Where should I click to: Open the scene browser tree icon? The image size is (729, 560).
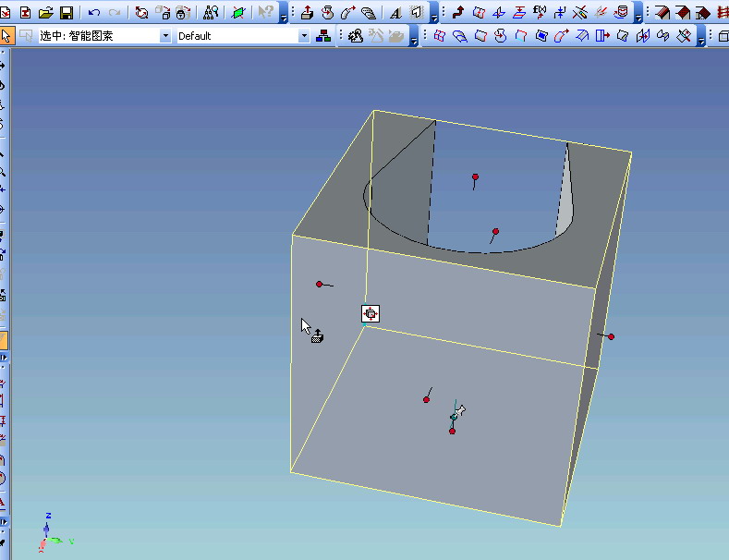(x=211, y=12)
